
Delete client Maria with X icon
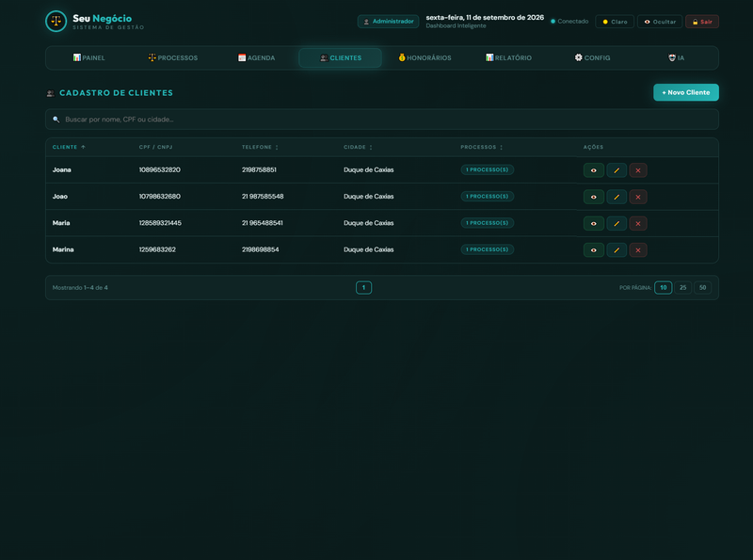click(638, 223)
